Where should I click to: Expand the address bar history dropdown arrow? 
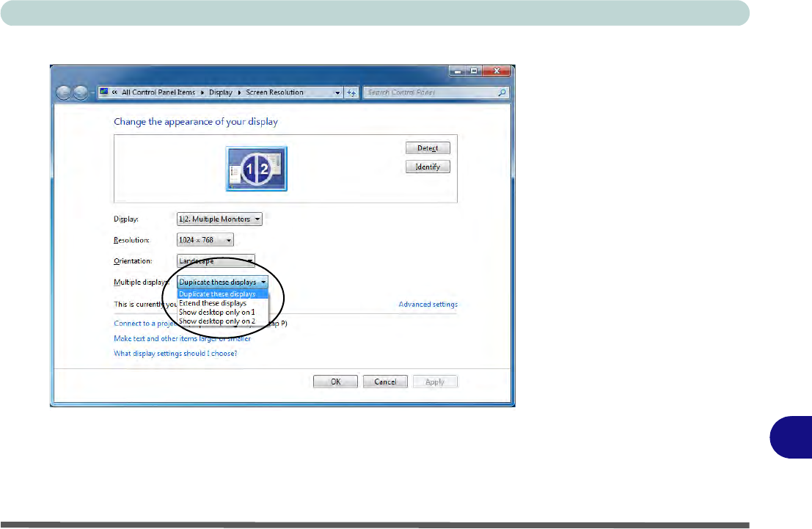(337, 92)
